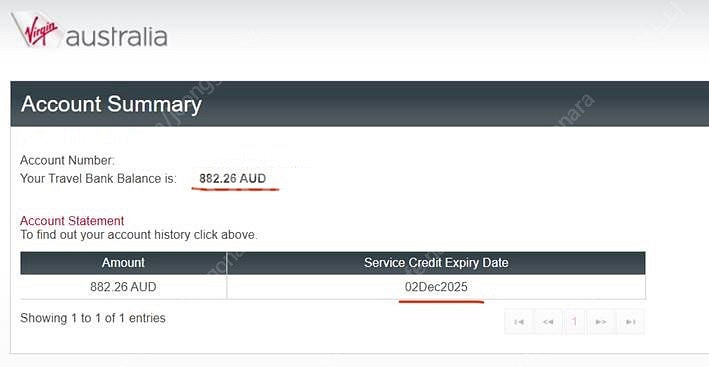The width and height of the screenshot is (709, 367).
Task: Click the Travel Bank Balance value
Action: point(232,179)
